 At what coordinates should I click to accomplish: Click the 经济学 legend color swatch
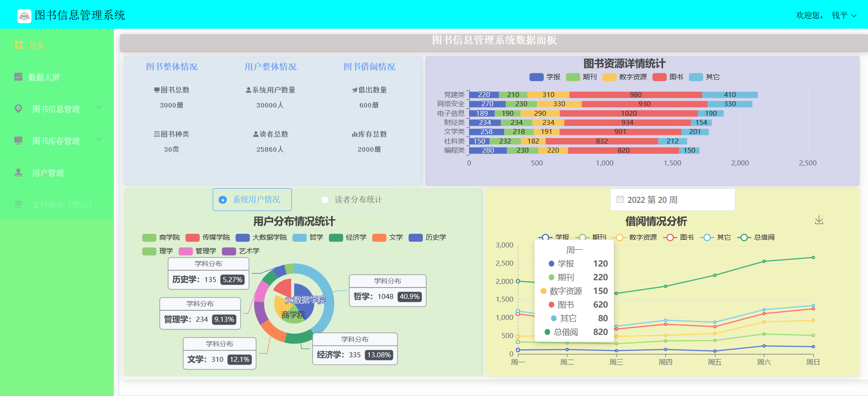pyautogui.click(x=336, y=237)
